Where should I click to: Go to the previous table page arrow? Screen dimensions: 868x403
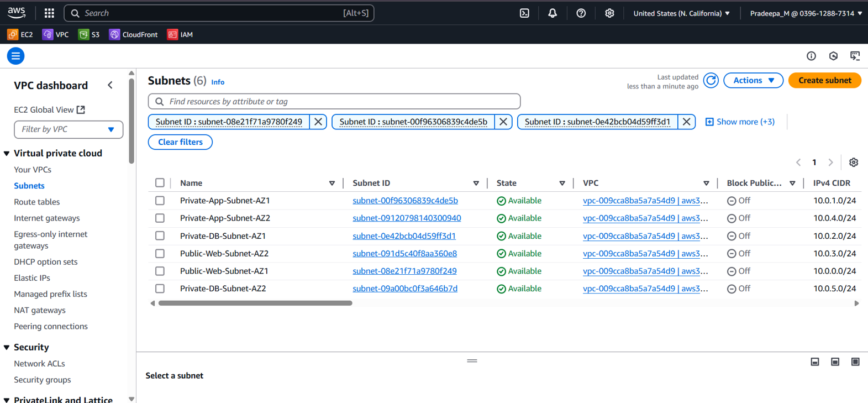[x=798, y=163]
